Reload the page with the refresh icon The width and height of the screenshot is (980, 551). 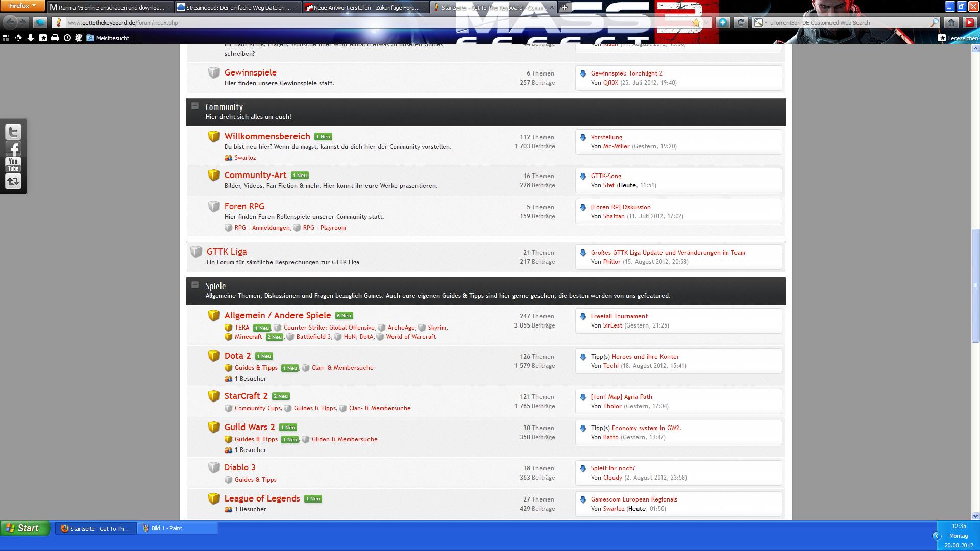741,22
